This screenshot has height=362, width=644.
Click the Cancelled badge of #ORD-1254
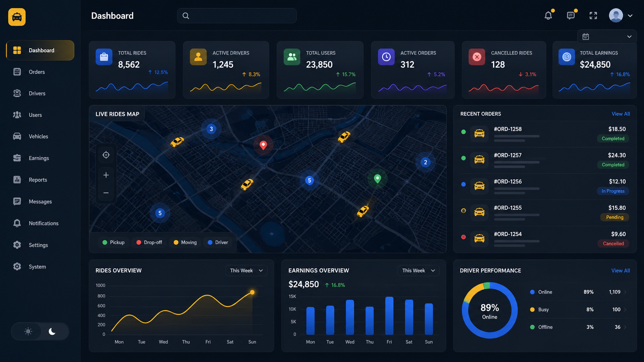click(613, 244)
